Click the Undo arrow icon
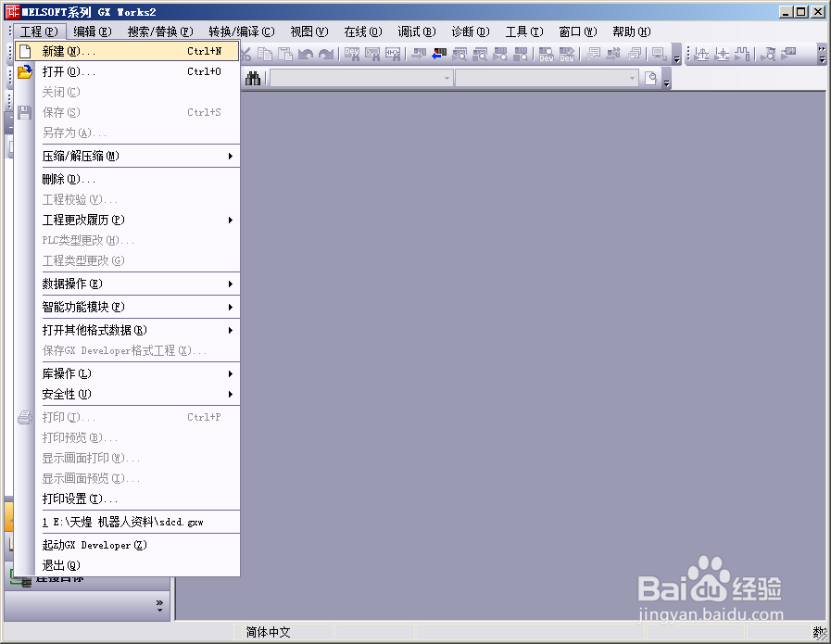 [306, 54]
